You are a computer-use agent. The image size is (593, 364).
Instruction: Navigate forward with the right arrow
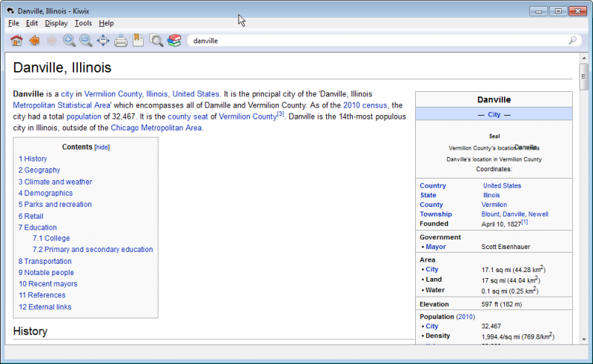click(52, 41)
